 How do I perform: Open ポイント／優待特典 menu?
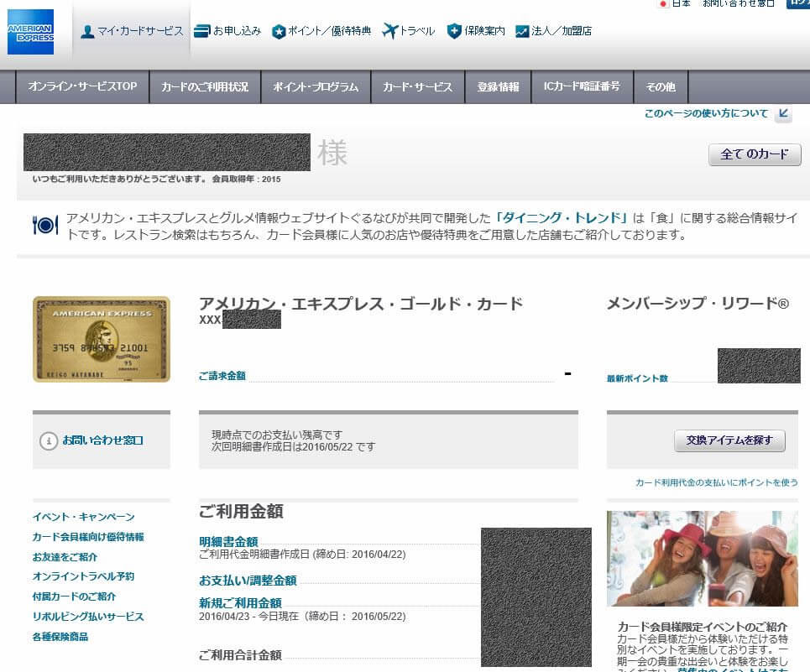pos(321,31)
